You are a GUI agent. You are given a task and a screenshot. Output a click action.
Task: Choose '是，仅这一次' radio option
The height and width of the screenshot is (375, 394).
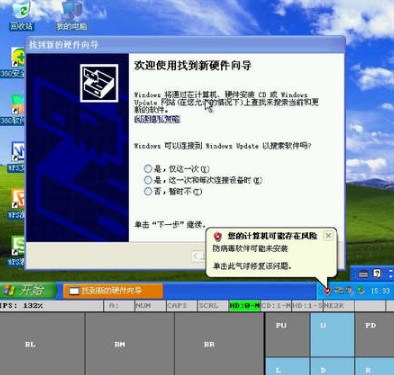point(148,169)
